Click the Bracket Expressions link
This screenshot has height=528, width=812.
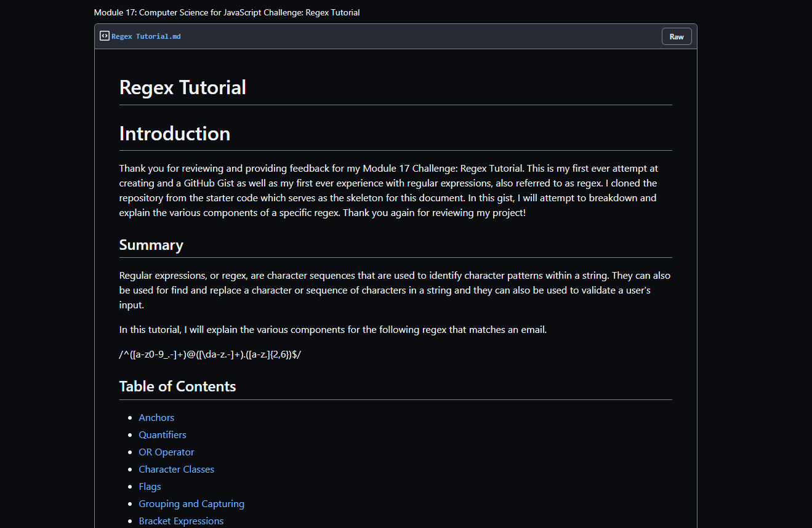point(181,521)
